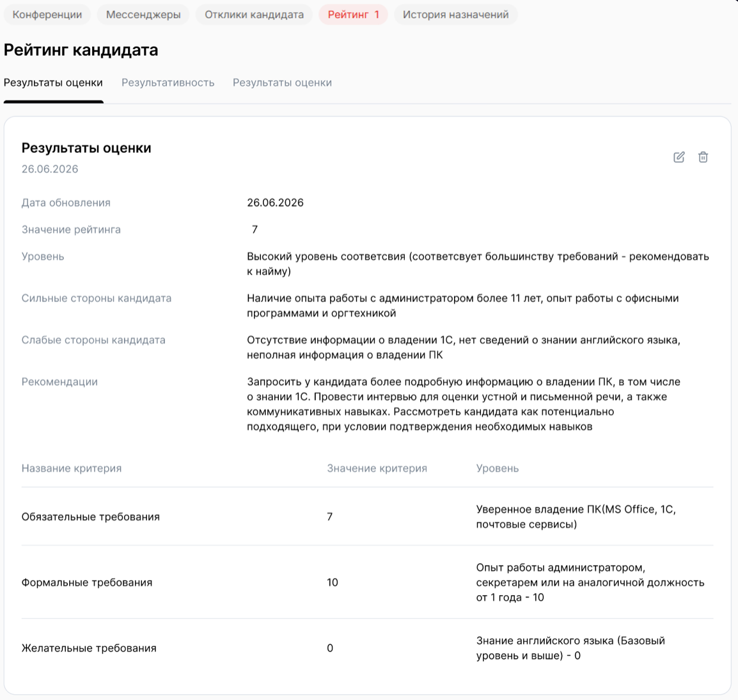The image size is (738, 700).
Task: Select the active underlined Результаты оценки sub-tab
Action: coord(53,83)
